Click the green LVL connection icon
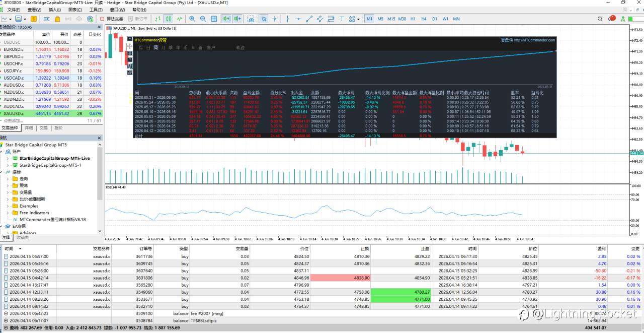 pyautogui.click(x=623, y=19)
